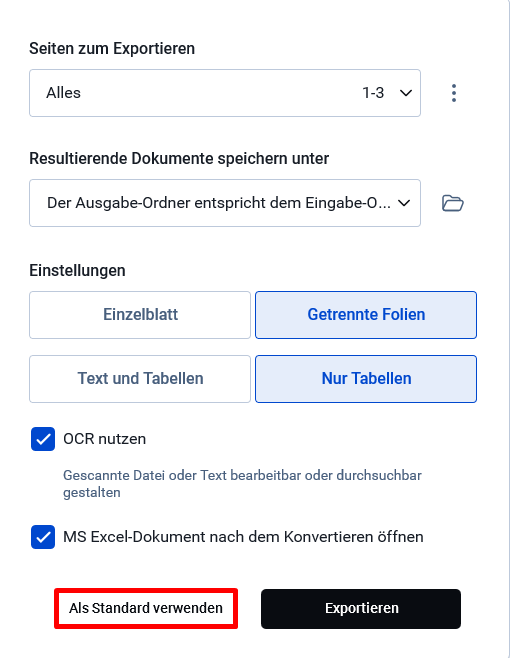The image size is (510, 658).
Task: Uncheck MS Excel-Dokument nach dem Konvertieren öffnen
Action: (x=43, y=537)
